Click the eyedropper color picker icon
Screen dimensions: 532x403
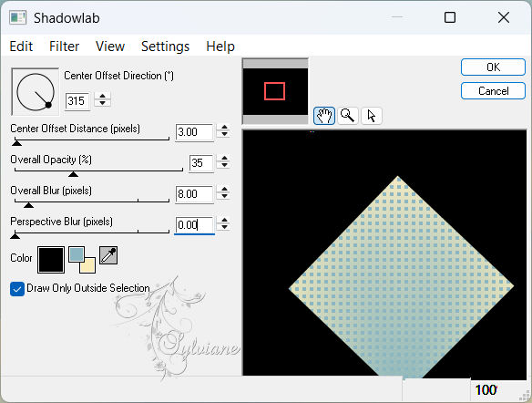pyautogui.click(x=108, y=255)
